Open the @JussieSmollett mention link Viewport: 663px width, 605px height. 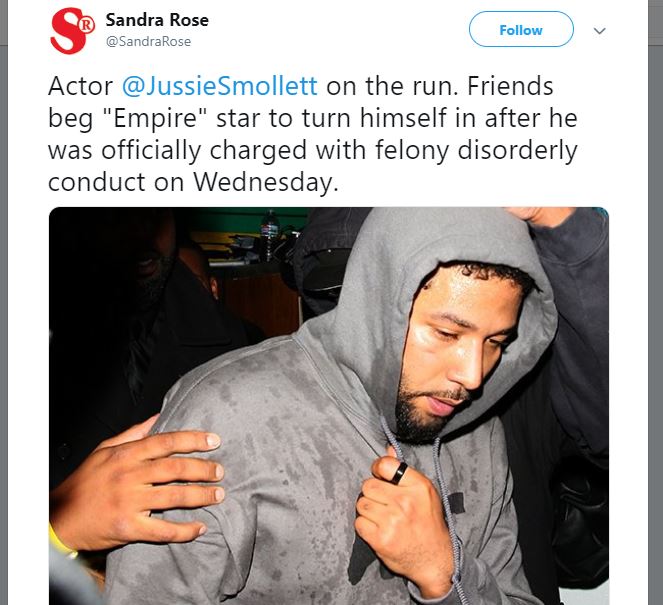(x=219, y=86)
